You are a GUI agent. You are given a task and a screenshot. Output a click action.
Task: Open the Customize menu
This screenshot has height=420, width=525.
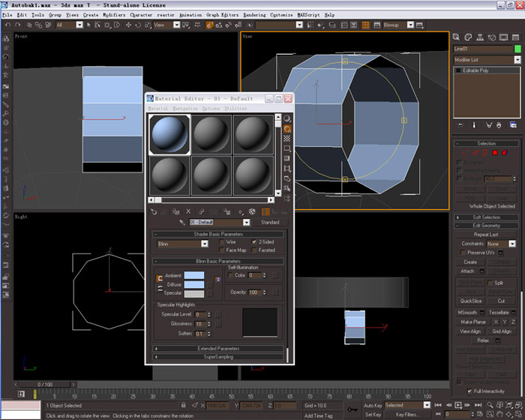pyautogui.click(x=281, y=15)
